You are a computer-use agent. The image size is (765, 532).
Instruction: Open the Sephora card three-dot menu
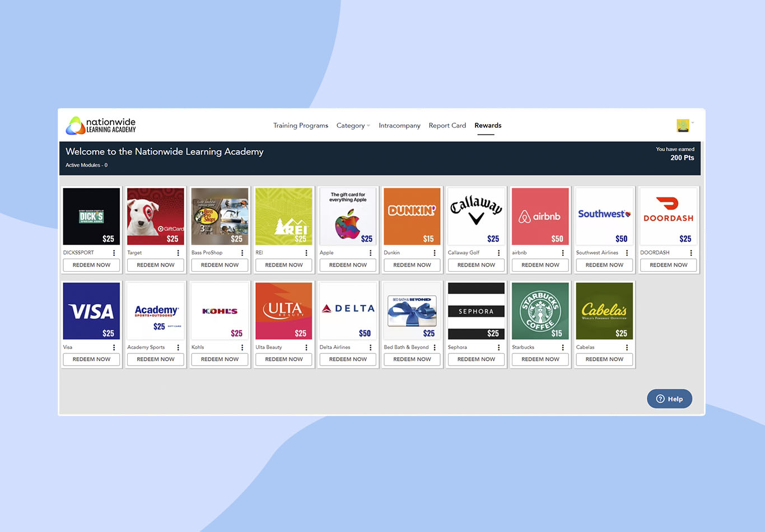tap(498, 348)
